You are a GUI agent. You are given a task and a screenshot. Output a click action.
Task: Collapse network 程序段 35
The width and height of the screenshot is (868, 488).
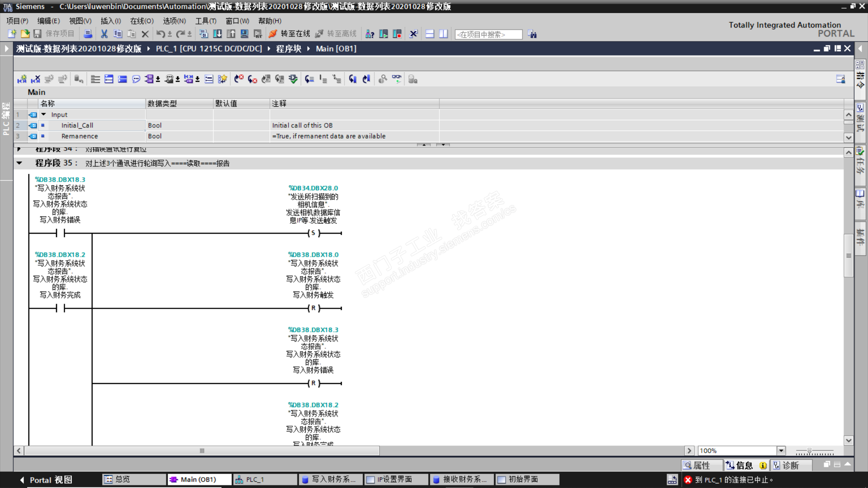point(19,163)
